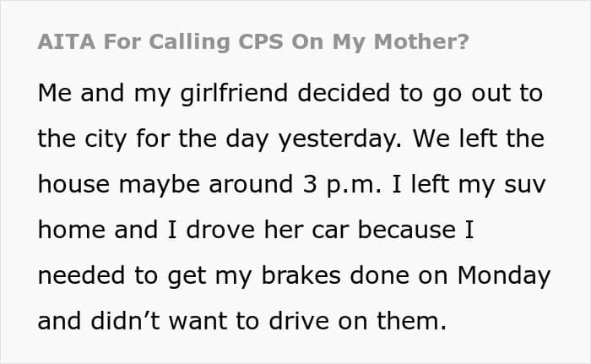The width and height of the screenshot is (591, 364).
Task: Click the word 'drove' in the paragraph
Action: click(220, 230)
